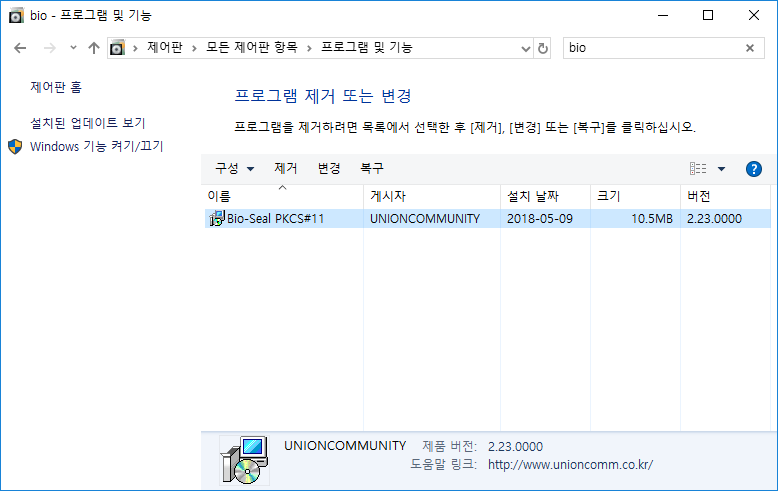Sort by 게시자 column header
The height and width of the screenshot is (491, 778).
point(432,196)
